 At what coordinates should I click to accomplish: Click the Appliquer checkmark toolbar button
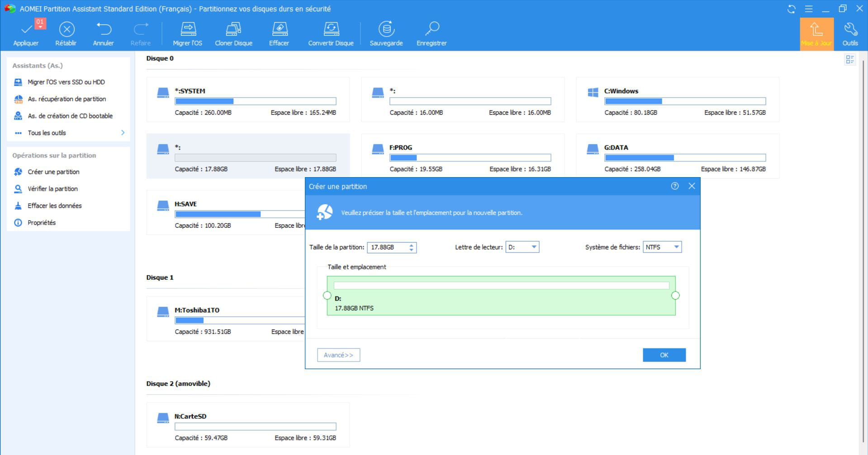(x=26, y=34)
